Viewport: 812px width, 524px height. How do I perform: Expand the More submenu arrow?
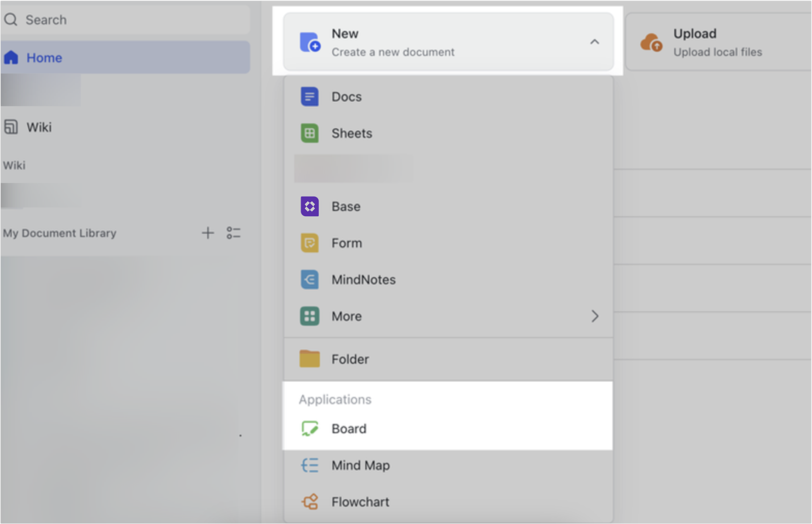pyautogui.click(x=595, y=316)
